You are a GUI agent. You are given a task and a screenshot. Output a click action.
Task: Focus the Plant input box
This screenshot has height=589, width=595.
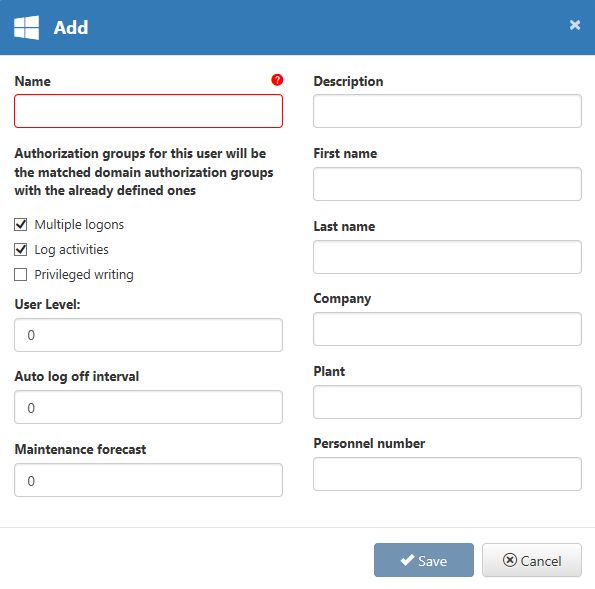pyautogui.click(x=447, y=402)
